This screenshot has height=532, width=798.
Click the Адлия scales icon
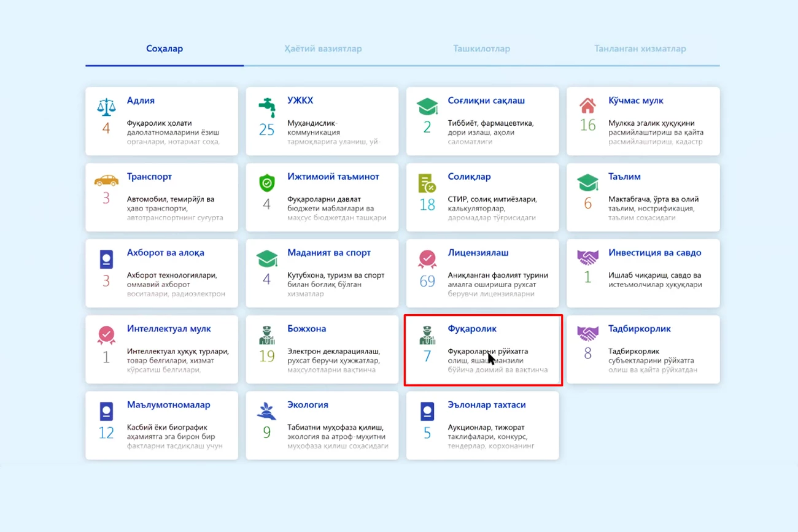[106, 107]
